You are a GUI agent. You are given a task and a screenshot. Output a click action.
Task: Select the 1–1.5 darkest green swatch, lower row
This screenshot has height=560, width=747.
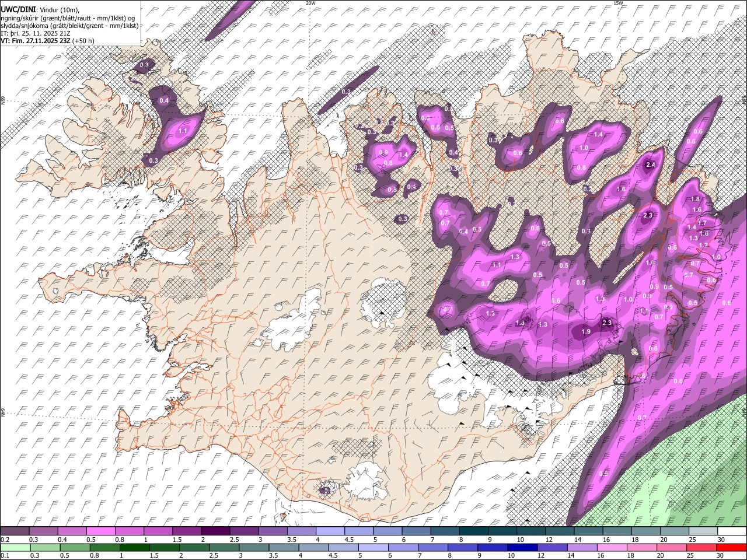[x=135, y=547]
